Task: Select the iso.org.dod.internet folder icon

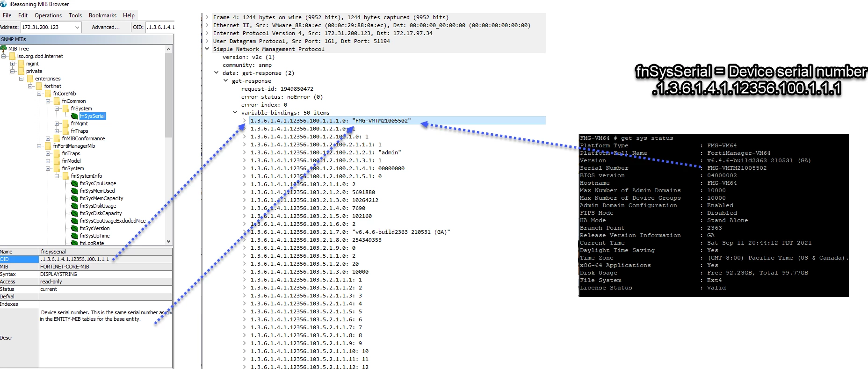Action: [x=13, y=56]
